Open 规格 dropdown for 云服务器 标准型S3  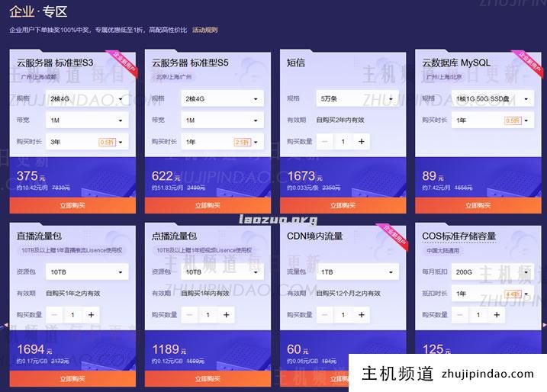(87, 98)
